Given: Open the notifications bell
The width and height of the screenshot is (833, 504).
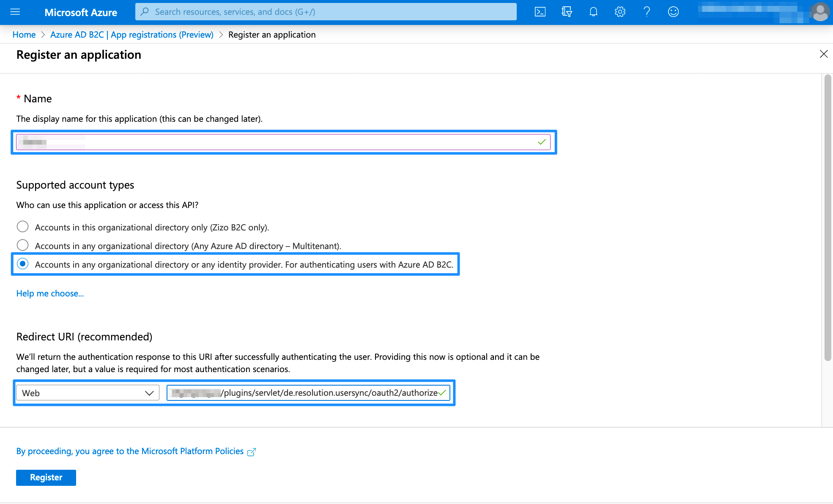Looking at the screenshot, I should coord(593,12).
